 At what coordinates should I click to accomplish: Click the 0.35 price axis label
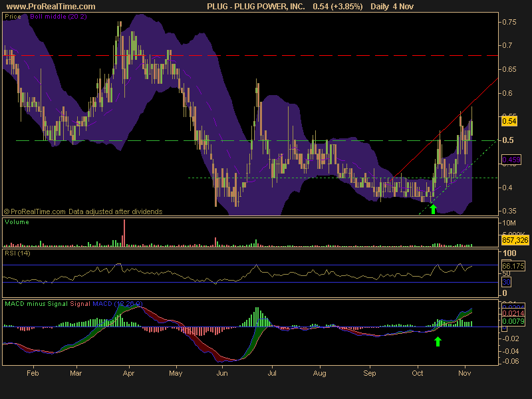click(x=509, y=211)
